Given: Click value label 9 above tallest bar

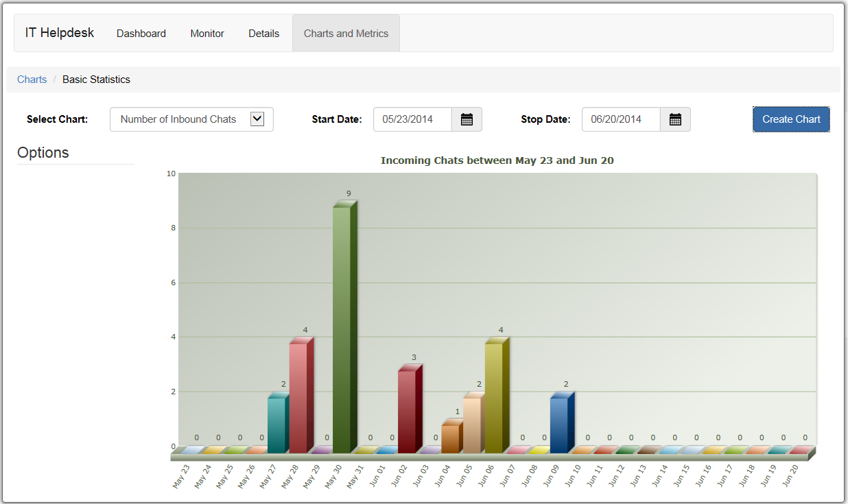Looking at the screenshot, I should tap(349, 193).
